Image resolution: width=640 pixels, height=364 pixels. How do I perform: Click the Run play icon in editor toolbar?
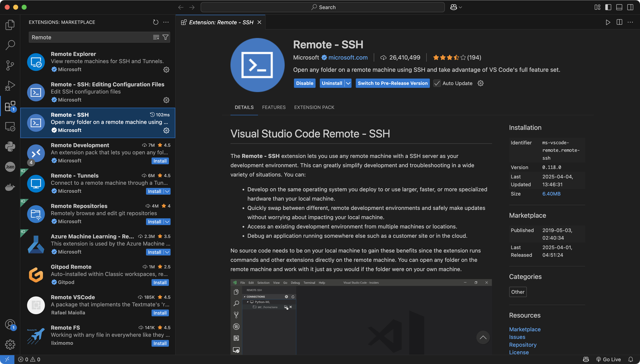tap(608, 22)
